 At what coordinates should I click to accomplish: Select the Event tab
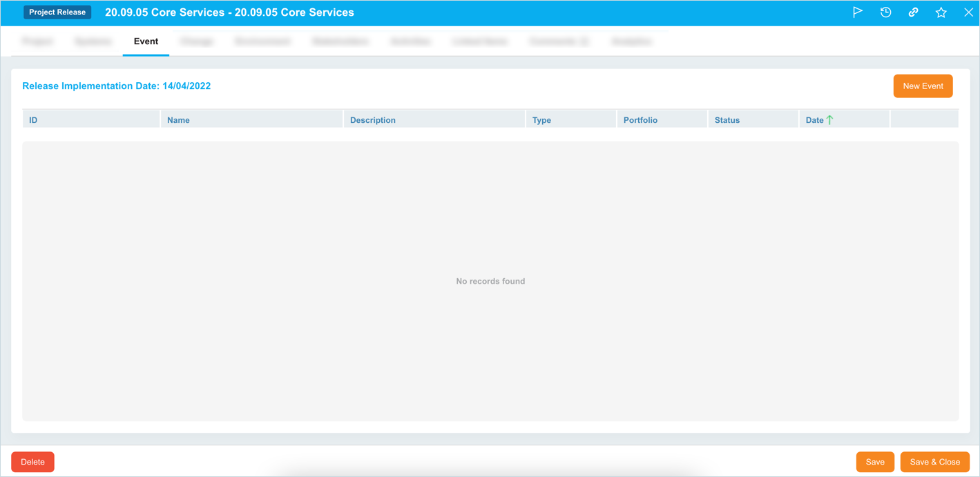146,41
